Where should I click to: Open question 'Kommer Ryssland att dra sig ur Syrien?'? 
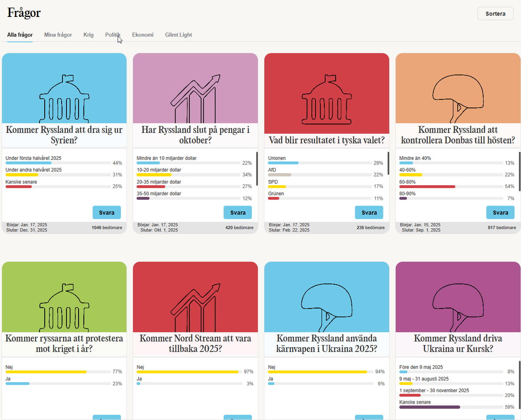[64, 135]
